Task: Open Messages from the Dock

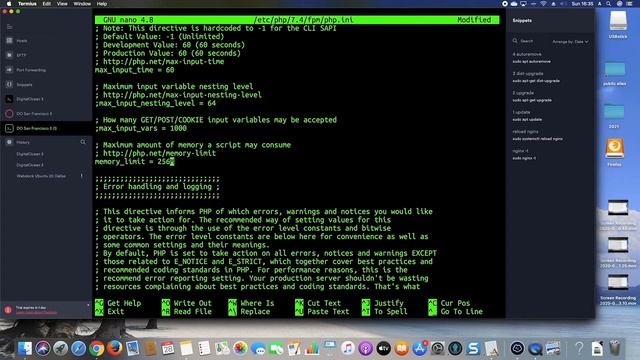Action: coord(258,348)
